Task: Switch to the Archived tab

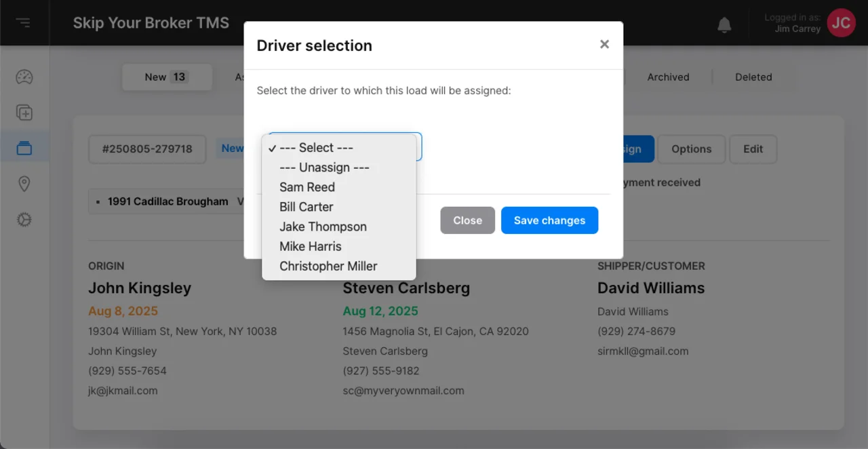Action: pyautogui.click(x=668, y=77)
